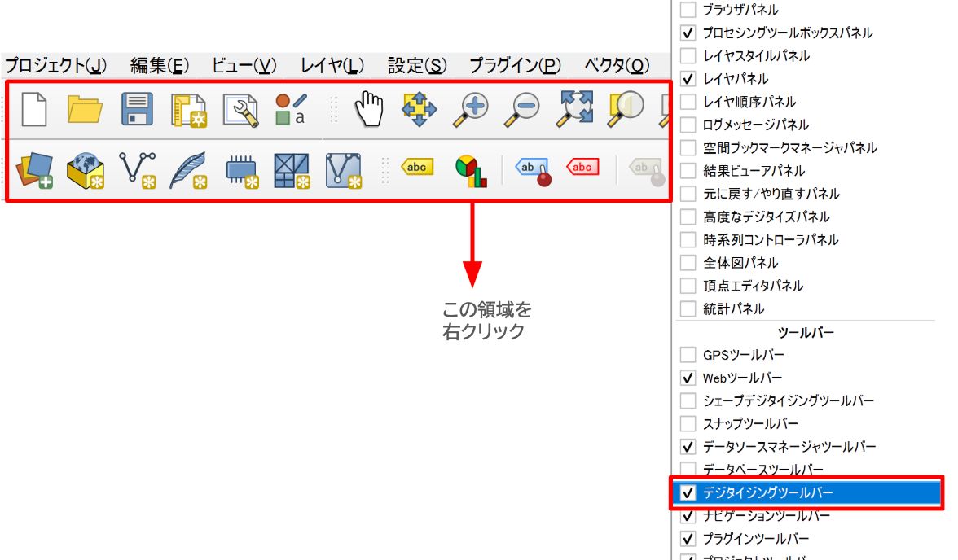The width and height of the screenshot is (958, 560).
Task: Show the 高度なデジタイズパネル
Action: click(x=688, y=217)
